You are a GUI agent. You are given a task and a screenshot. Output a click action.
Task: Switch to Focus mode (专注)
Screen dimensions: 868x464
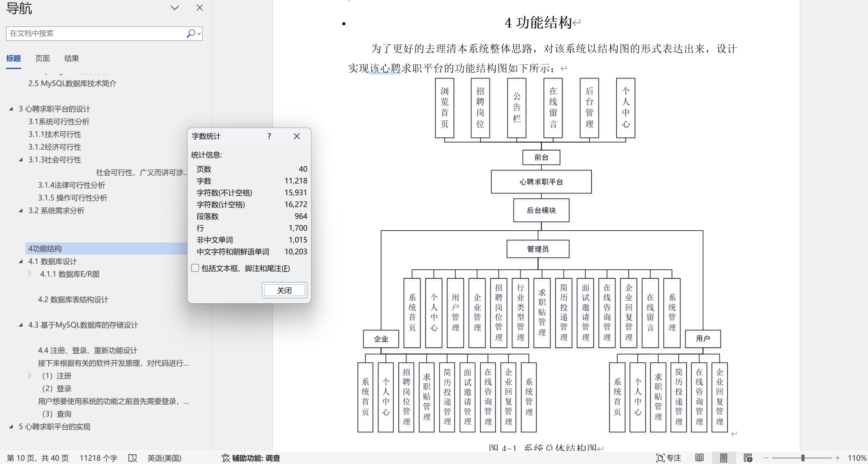[668, 458]
